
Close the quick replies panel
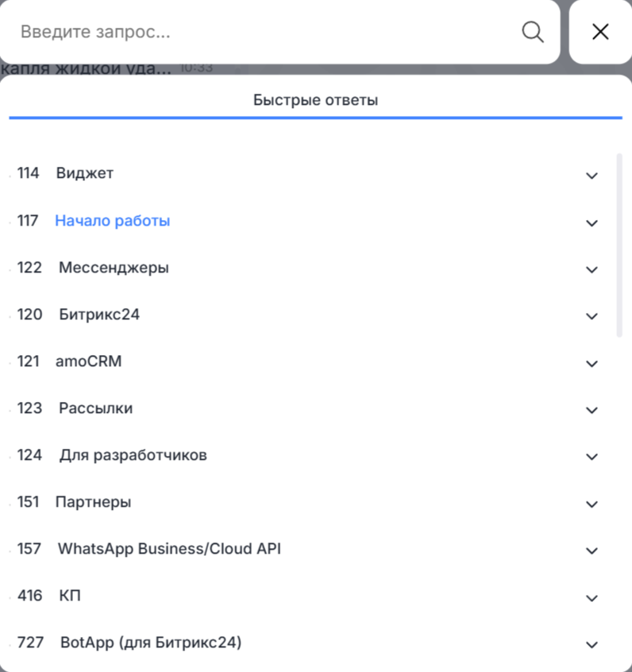[600, 32]
